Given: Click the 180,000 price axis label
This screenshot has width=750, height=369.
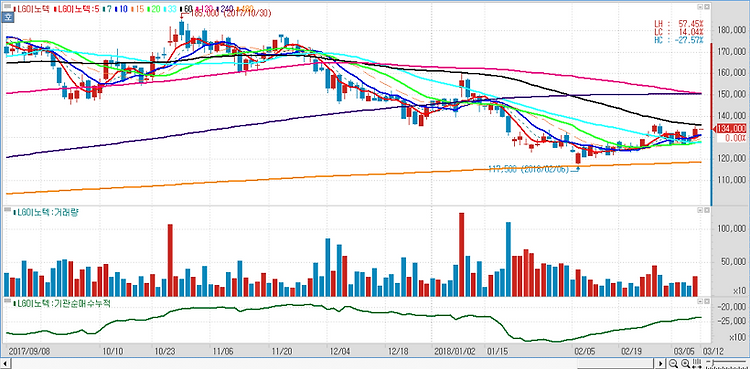Looking at the screenshot, I should point(732,30).
